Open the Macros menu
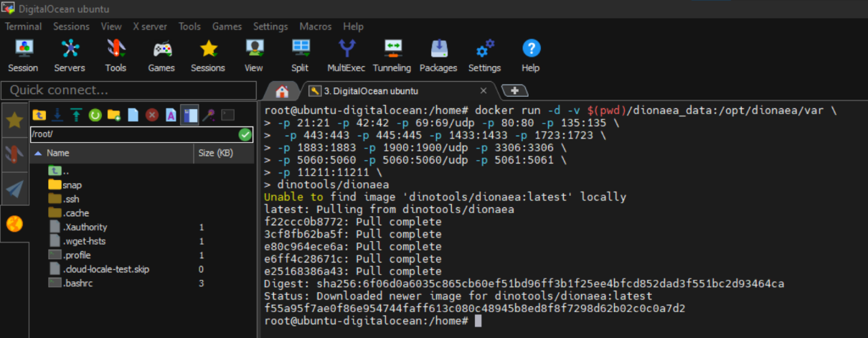The width and height of the screenshot is (868, 338). (315, 27)
